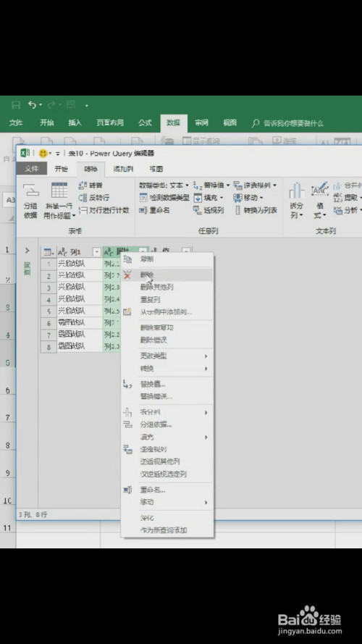Click the ribbon 重命名 button under 任意列
This screenshot has width=362, height=644.
point(155,210)
